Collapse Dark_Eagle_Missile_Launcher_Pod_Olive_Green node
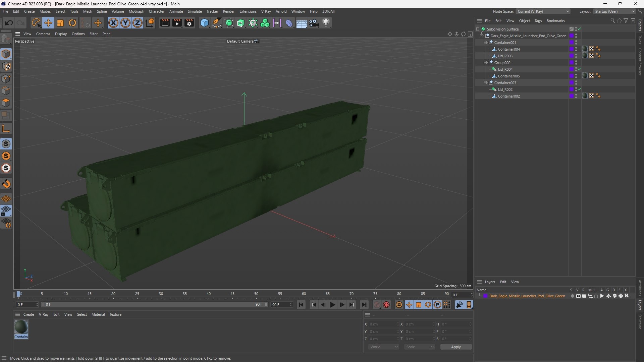This screenshot has height=362, width=644. coord(481,36)
